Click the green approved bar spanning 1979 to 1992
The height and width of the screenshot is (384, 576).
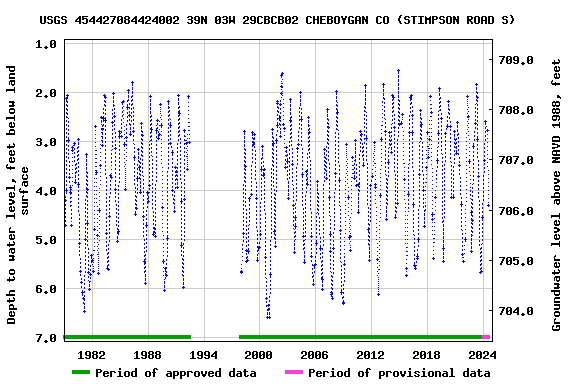[127, 337]
